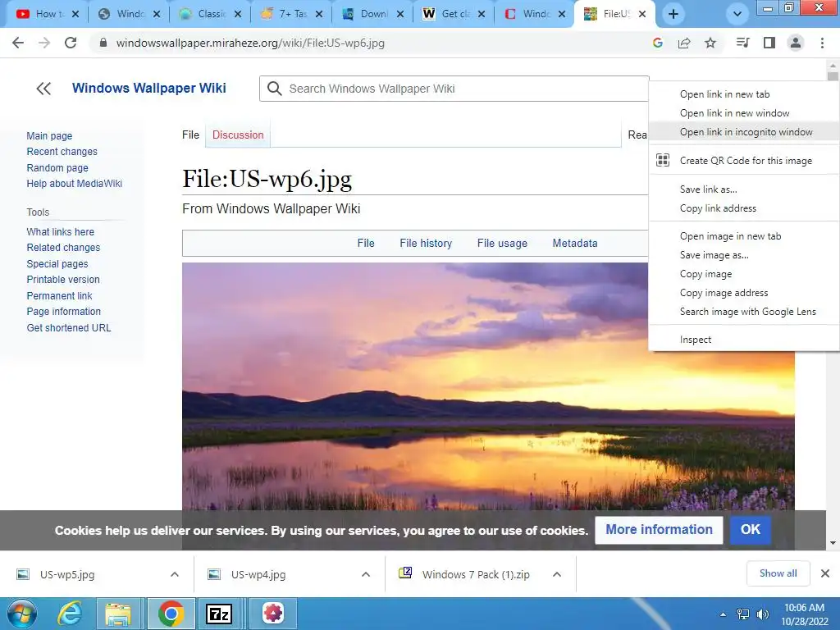Open Get shortened URL tool link
The width and height of the screenshot is (840, 630).
pyautogui.click(x=69, y=328)
